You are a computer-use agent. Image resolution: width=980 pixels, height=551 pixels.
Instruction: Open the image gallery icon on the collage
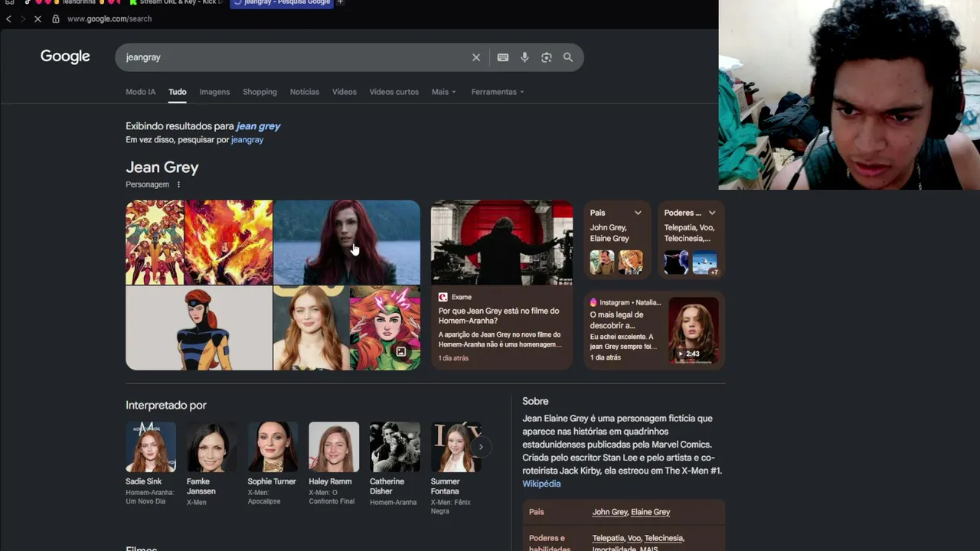point(400,351)
